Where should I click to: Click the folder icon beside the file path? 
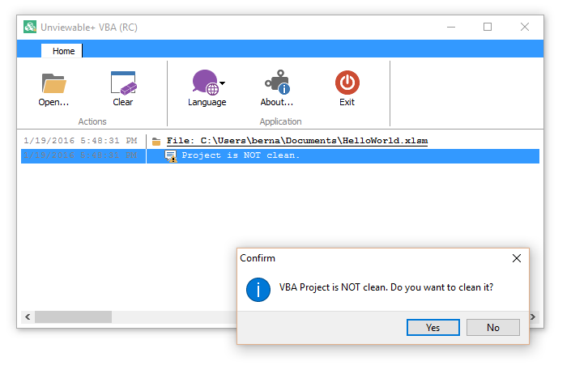click(x=156, y=142)
